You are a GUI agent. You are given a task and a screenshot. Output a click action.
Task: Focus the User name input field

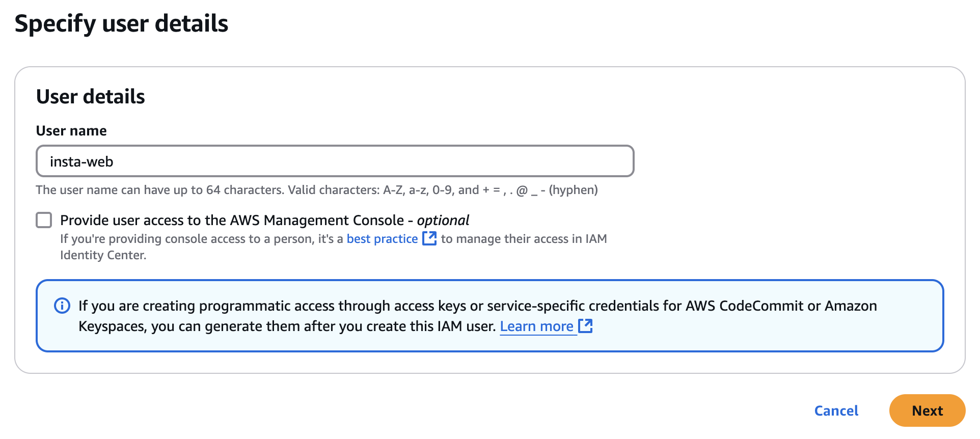click(x=335, y=161)
